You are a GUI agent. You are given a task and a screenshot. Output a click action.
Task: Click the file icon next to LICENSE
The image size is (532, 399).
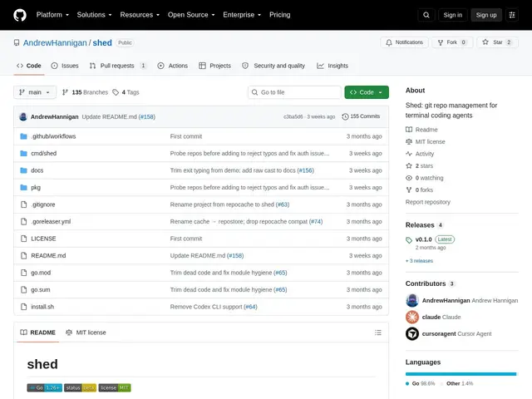click(23, 239)
